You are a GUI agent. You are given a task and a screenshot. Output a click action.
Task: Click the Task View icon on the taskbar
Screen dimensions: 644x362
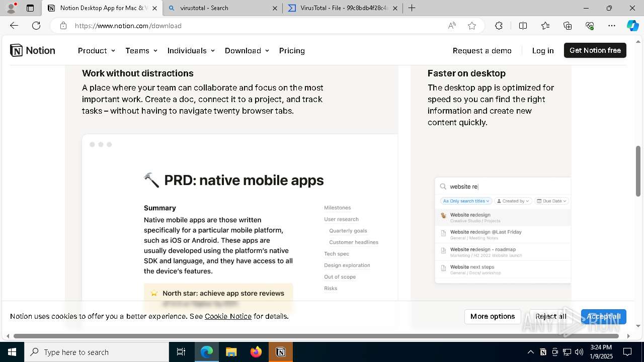181,352
